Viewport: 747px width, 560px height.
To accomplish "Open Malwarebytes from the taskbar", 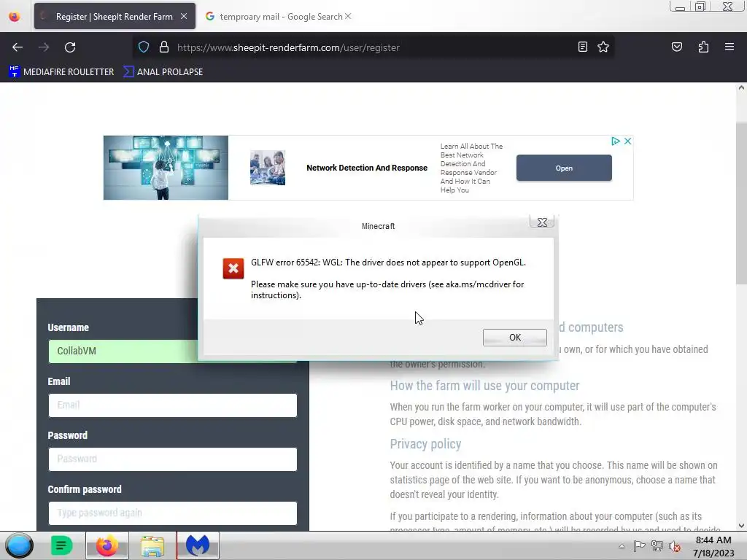I will 198,545.
